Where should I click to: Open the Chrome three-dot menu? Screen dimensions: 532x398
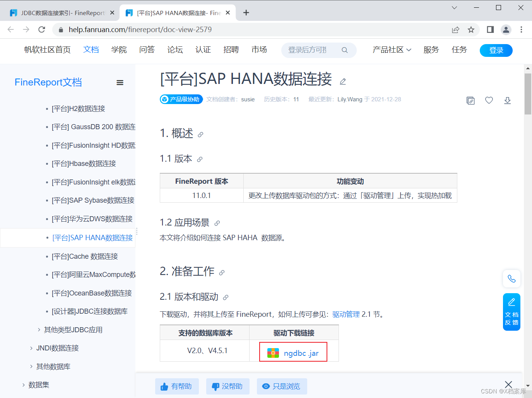(x=521, y=29)
